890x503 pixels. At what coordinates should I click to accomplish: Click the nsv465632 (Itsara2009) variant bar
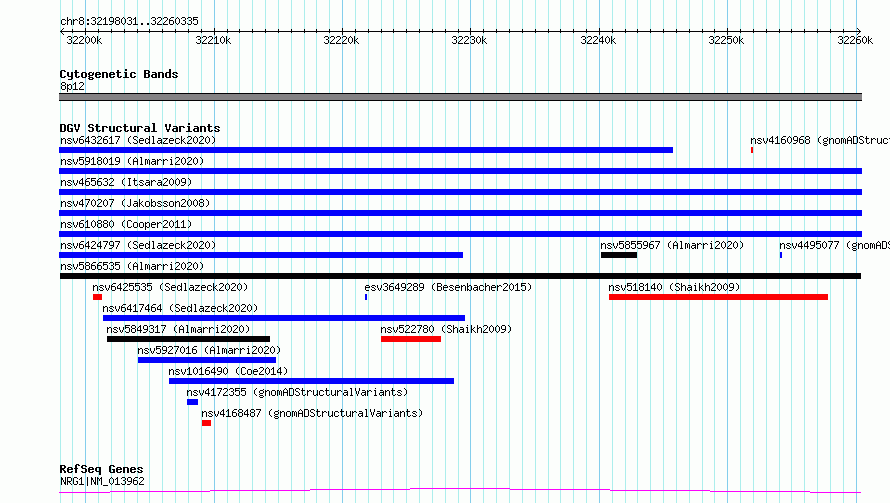pos(460,192)
